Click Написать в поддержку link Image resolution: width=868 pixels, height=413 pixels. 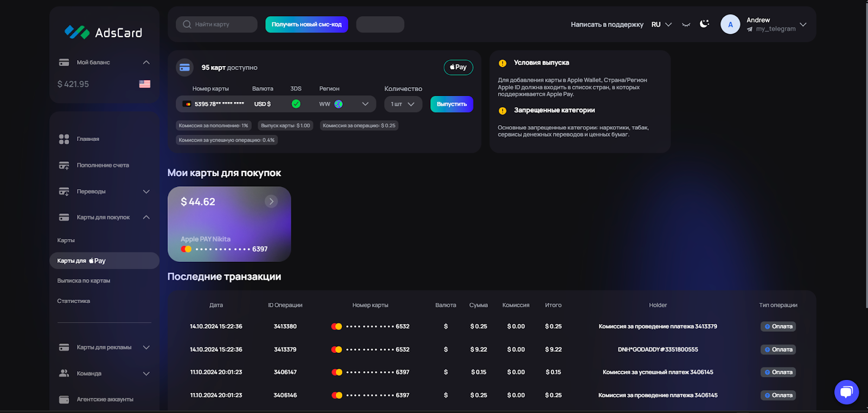tap(607, 24)
